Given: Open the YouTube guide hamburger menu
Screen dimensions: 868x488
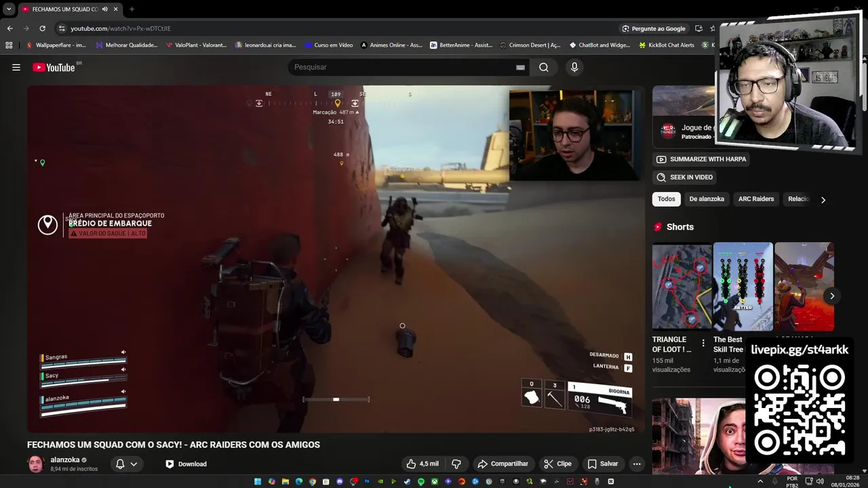Looking at the screenshot, I should (16, 67).
